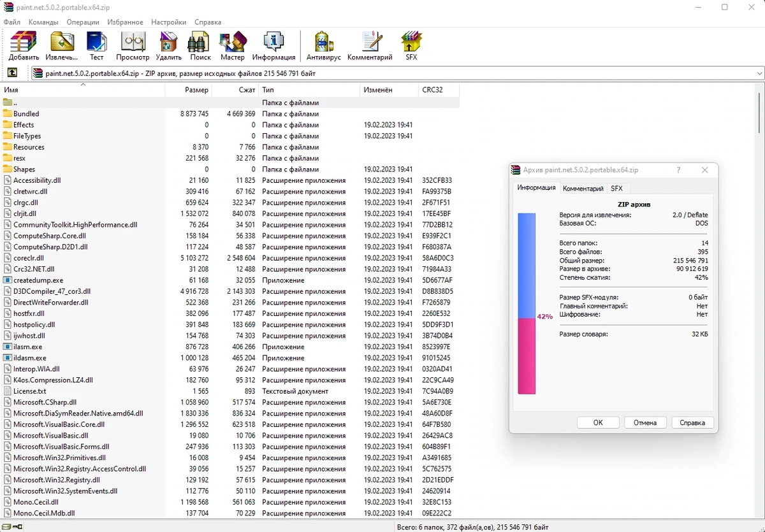
Task: Select the Microsoft.CSharp.dll row
Action: 229,402
